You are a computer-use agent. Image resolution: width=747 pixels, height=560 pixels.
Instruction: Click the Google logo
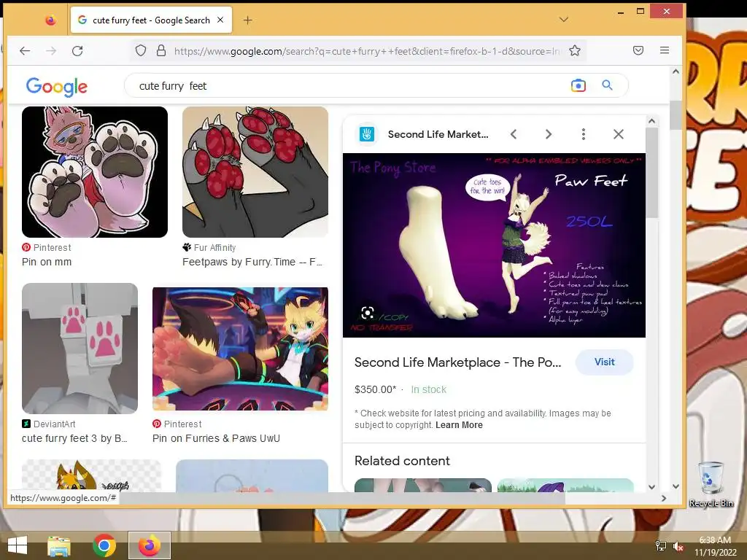[x=57, y=86]
